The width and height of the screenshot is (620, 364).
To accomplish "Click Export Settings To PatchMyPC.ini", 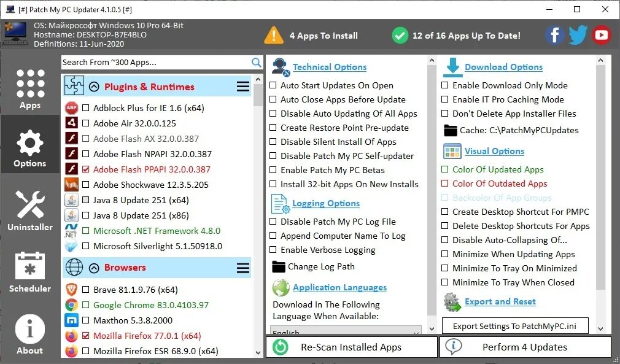I will pyautogui.click(x=515, y=326).
